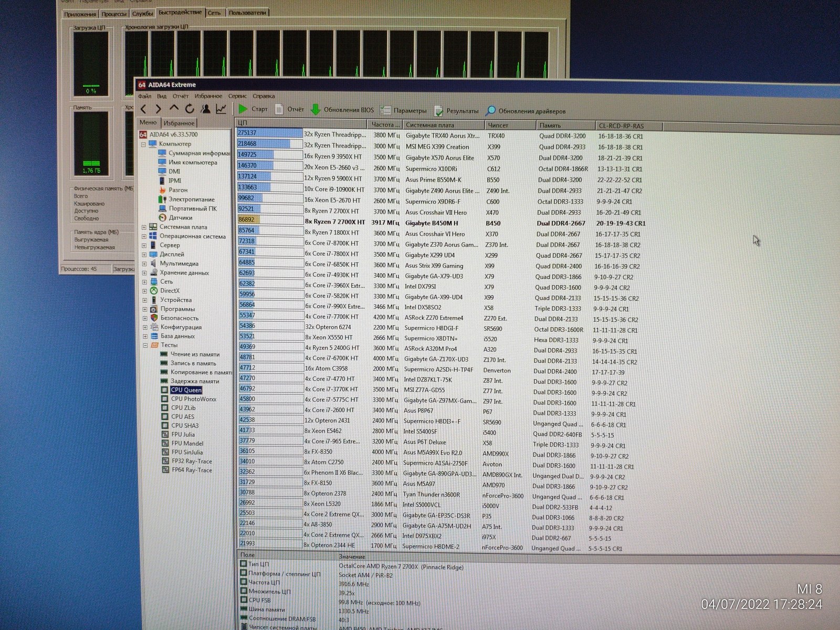840x630 pixels.
Task: Sort results by the Чипсет column header
Action: click(510, 125)
